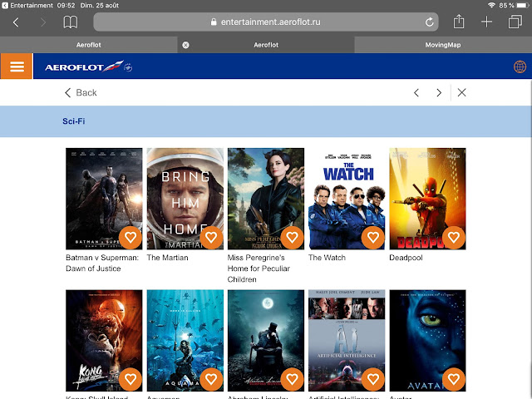Add a new Safari tab
This screenshot has width=532, height=399.
(486, 22)
